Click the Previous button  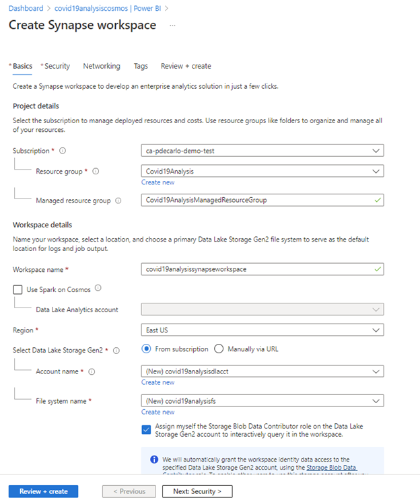pyautogui.click(x=129, y=491)
